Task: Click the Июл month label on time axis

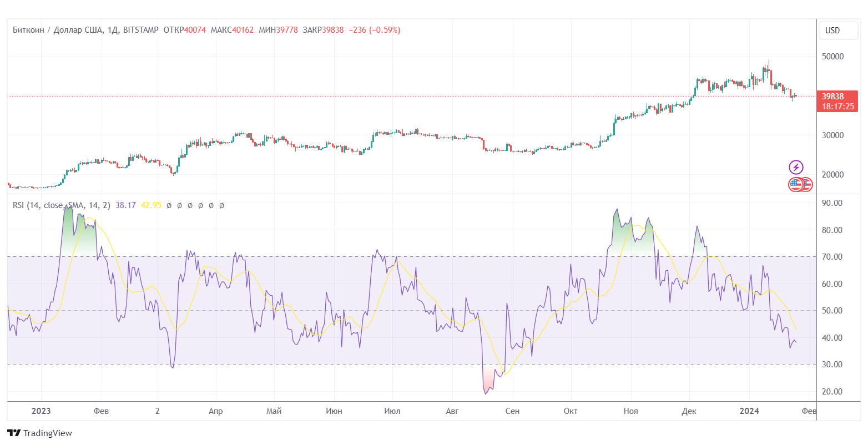Action: click(392, 411)
